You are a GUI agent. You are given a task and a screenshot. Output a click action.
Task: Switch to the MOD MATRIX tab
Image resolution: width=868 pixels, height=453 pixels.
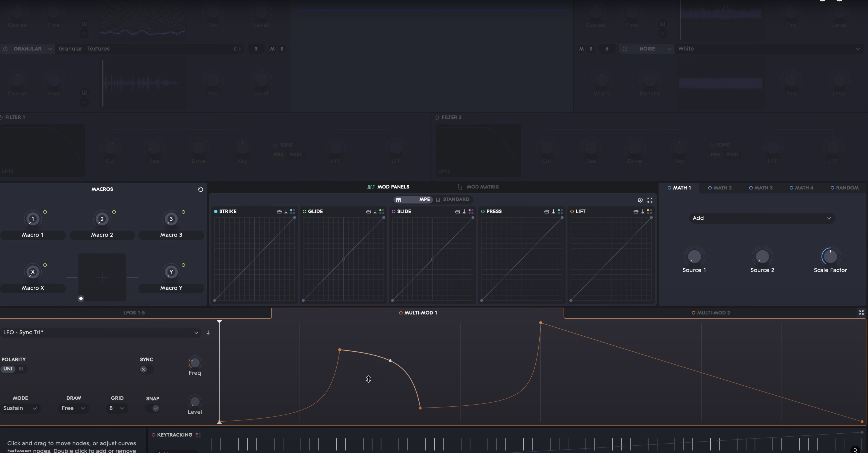(x=478, y=187)
